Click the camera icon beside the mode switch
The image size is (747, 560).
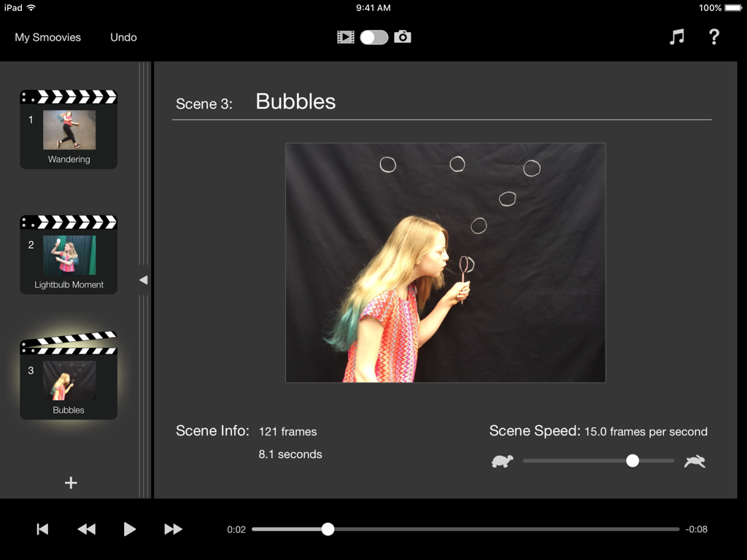click(402, 36)
